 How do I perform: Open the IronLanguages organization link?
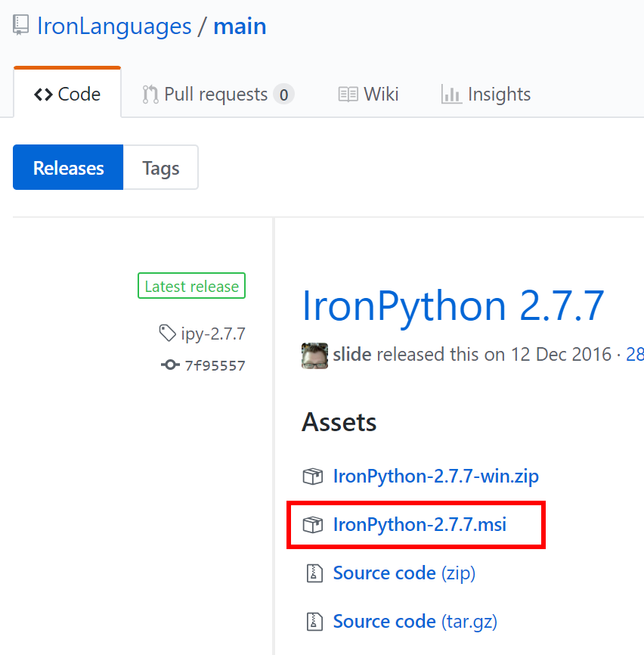click(114, 26)
